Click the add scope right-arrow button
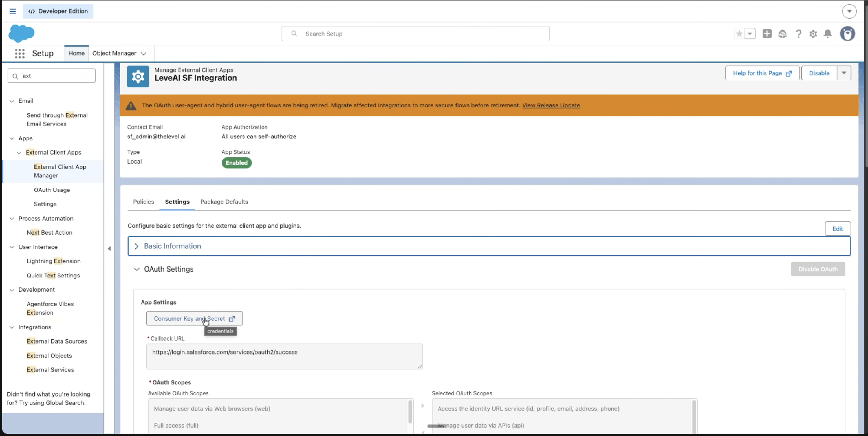The height and width of the screenshot is (436, 868). 423,406
